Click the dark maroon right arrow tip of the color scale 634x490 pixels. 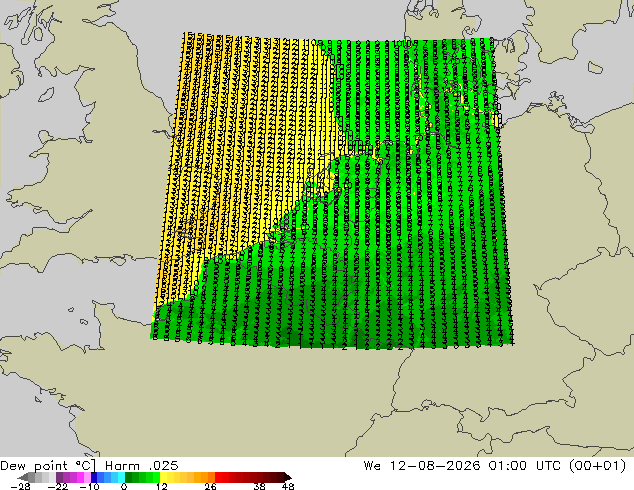[x=288, y=477]
